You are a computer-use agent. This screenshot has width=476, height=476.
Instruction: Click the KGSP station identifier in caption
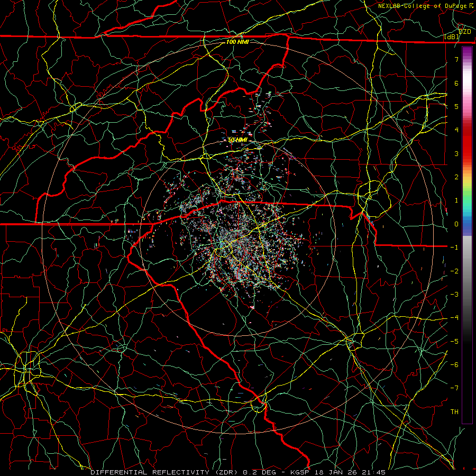(x=299, y=472)
